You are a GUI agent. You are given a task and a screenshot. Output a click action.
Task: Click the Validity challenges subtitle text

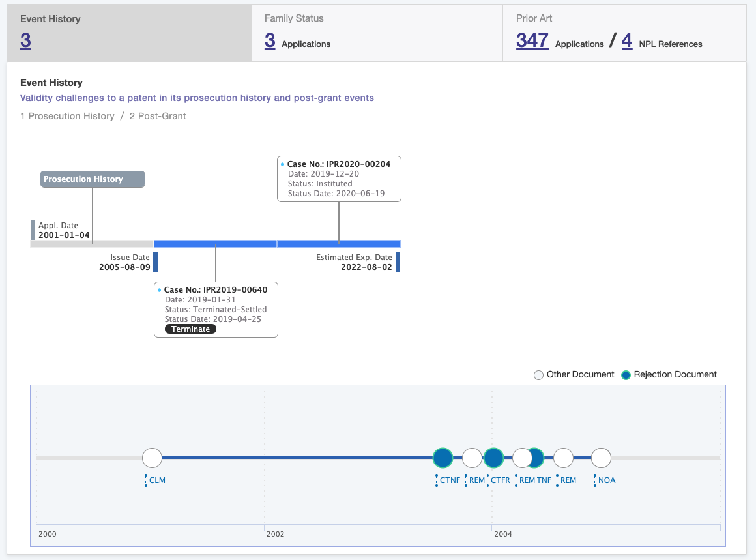tap(197, 98)
